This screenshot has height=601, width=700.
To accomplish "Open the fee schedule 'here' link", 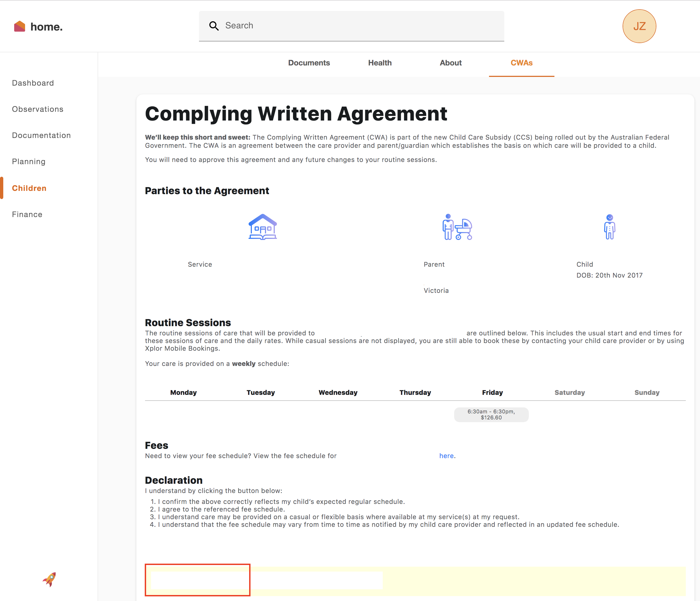I will [x=446, y=456].
